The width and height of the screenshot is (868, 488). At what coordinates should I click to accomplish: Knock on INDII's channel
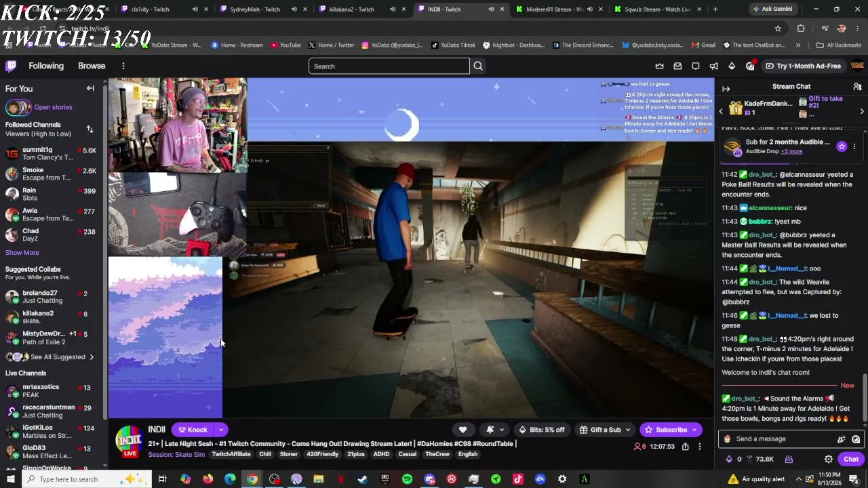(x=193, y=430)
